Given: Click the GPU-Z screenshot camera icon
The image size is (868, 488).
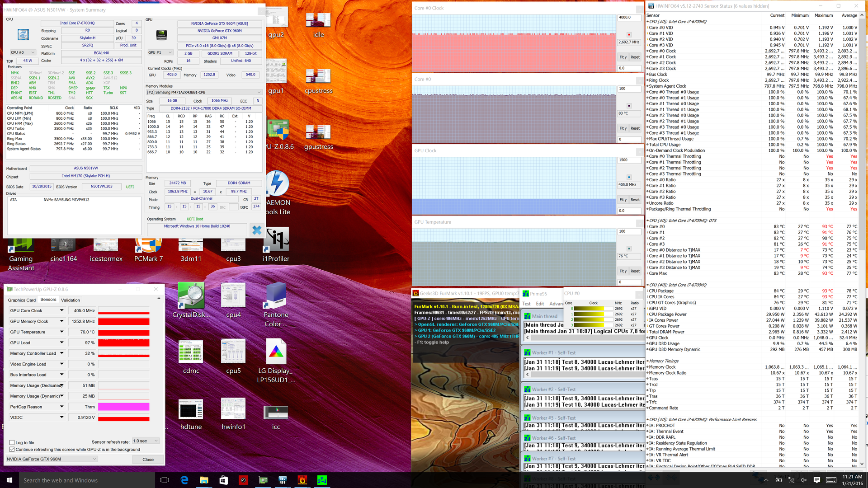Looking at the screenshot, I should pyautogui.click(x=159, y=298).
